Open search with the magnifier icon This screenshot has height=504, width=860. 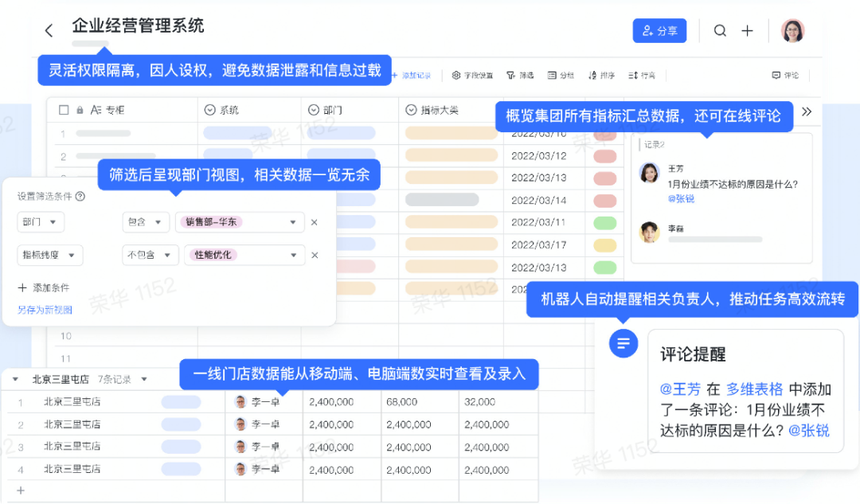720,31
